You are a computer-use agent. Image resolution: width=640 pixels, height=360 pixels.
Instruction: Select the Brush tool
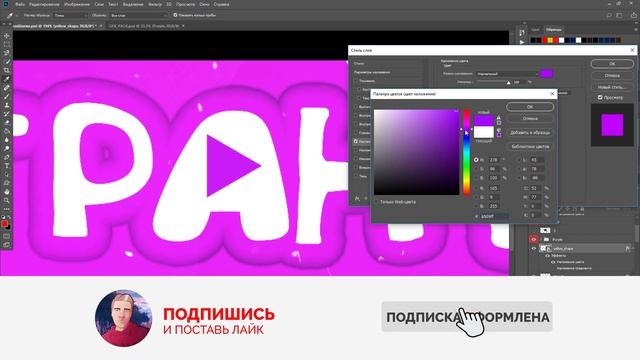pos(7,96)
